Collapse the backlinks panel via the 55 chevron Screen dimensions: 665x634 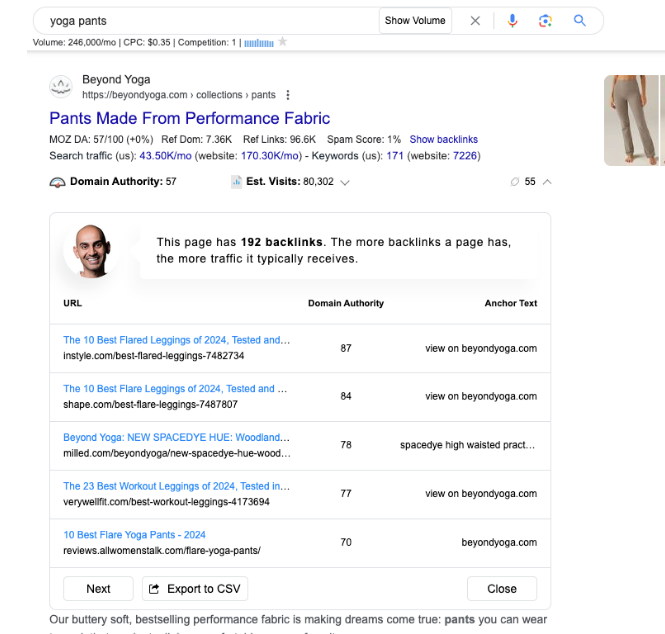click(546, 182)
